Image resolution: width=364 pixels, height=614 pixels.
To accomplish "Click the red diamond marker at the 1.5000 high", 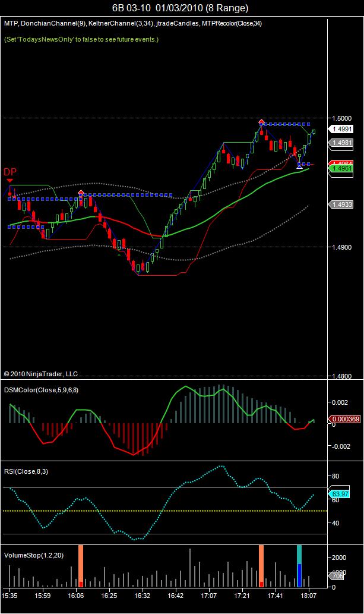I will tap(261, 121).
